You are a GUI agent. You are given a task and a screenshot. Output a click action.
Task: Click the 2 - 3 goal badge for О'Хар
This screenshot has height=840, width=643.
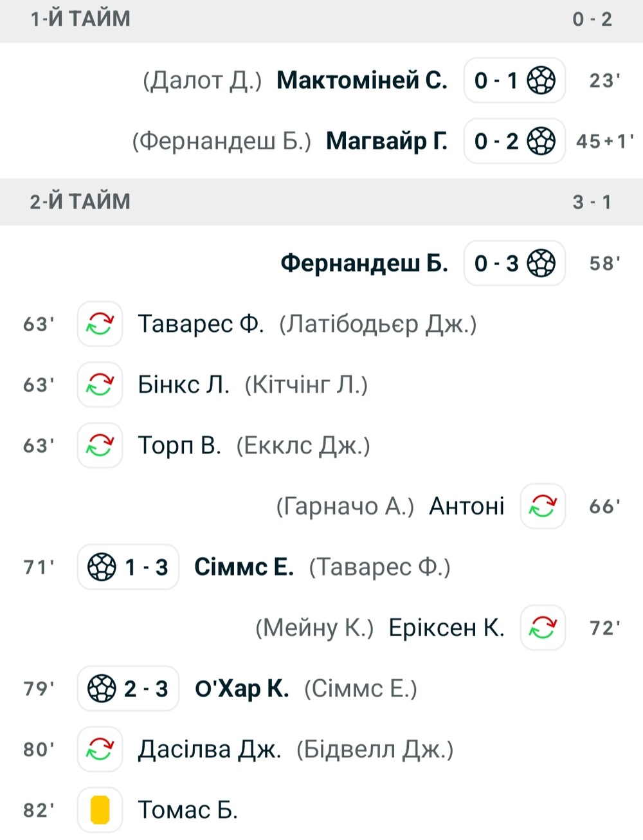(128, 688)
